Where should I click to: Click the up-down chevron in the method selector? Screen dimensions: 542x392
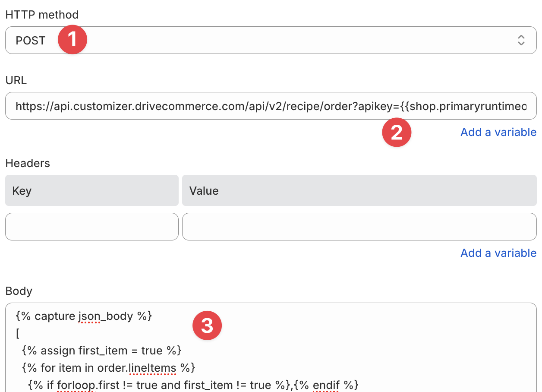point(521,40)
